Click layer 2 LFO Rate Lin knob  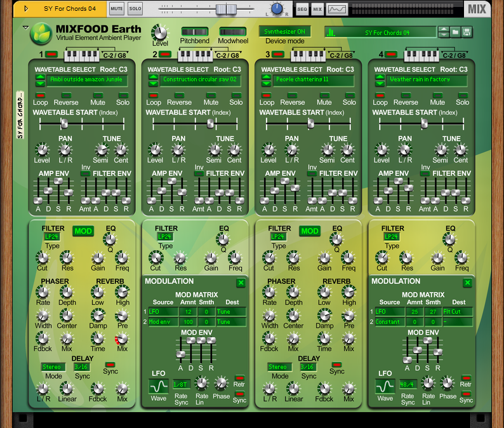(x=201, y=383)
